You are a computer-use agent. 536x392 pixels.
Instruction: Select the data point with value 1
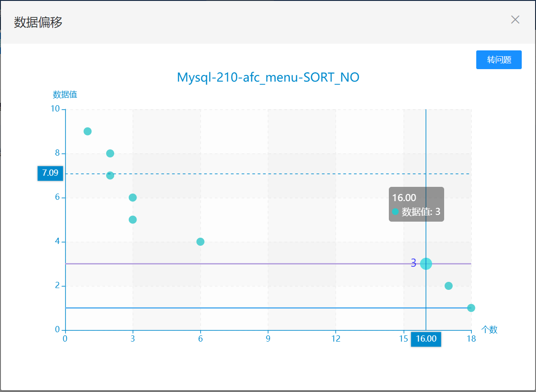(x=471, y=308)
